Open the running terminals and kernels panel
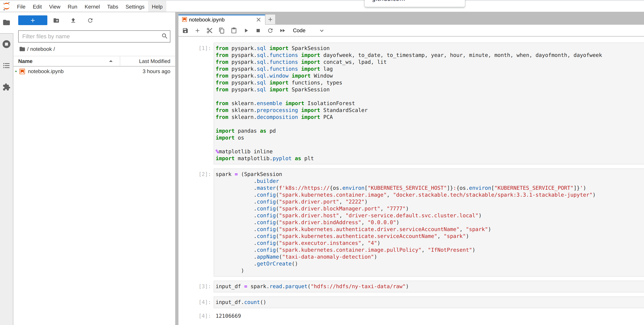Screen dimensions: 644x325 pos(6,44)
